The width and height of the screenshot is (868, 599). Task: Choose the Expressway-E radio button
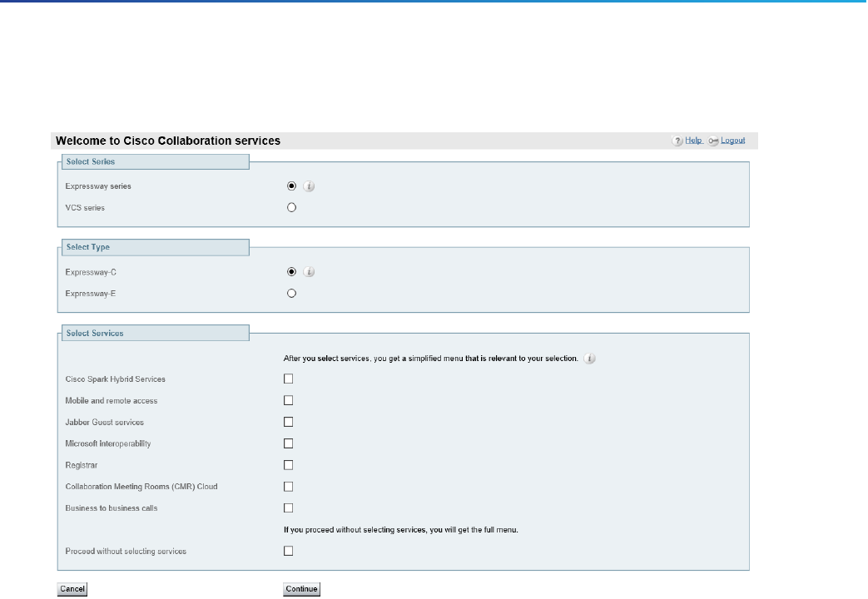[x=292, y=294]
